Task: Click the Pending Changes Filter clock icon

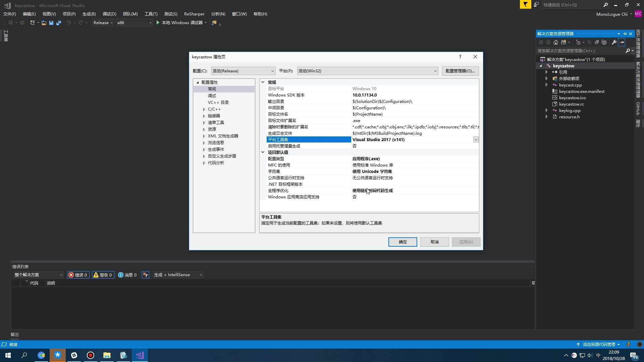Action: [578, 42]
